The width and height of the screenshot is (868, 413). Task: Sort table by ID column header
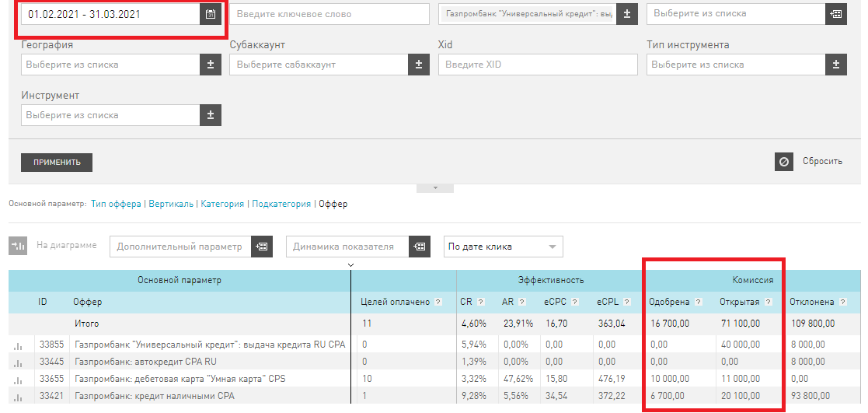tap(43, 302)
